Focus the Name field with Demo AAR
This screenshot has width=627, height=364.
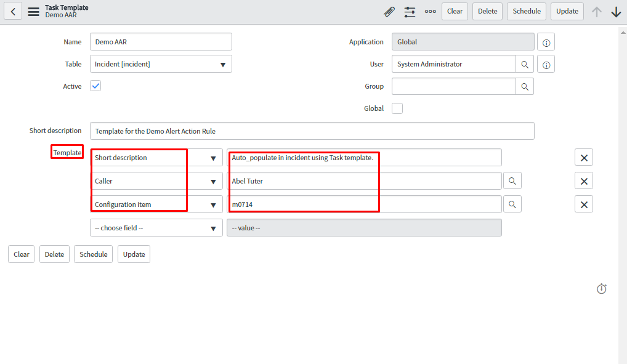(x=161, y=42)
